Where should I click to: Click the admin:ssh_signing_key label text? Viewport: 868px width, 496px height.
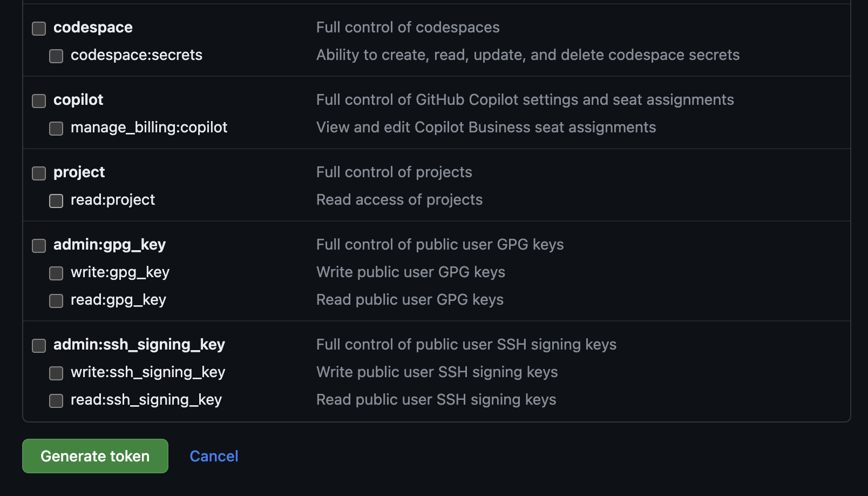coord(139,344)
